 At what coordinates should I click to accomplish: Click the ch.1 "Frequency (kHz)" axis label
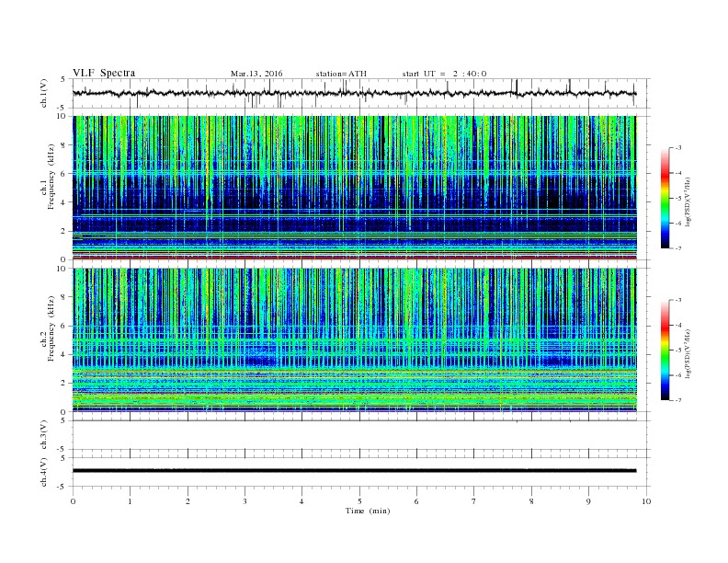(x=51, y=177)
